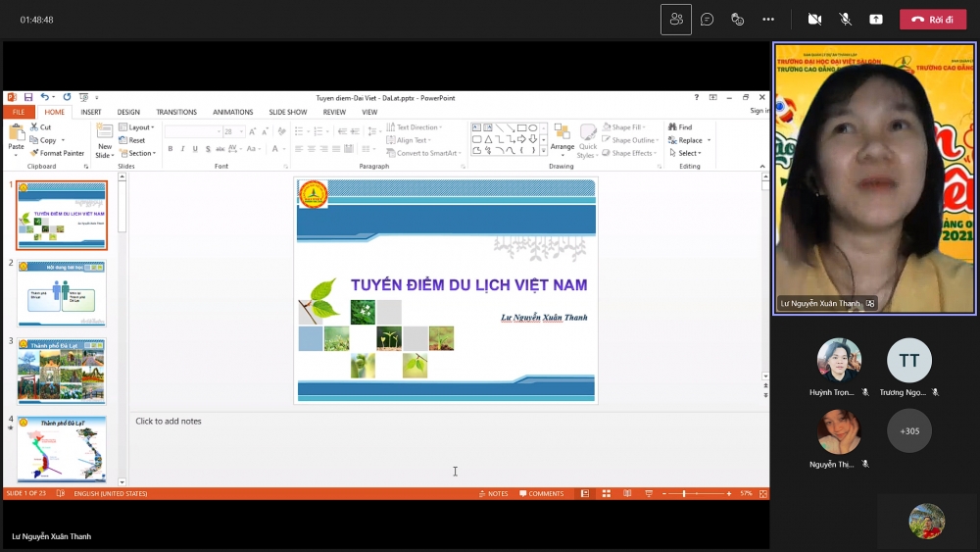Switch to Slide Sorter view icon
This screenshot has width=980, height=552.
click(606, 493)
